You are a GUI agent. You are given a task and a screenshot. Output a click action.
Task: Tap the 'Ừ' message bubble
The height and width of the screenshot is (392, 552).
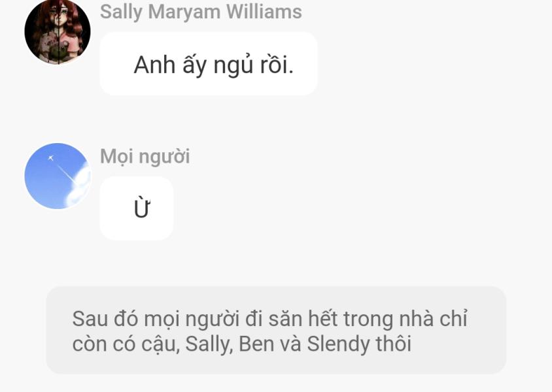point(137,208)
